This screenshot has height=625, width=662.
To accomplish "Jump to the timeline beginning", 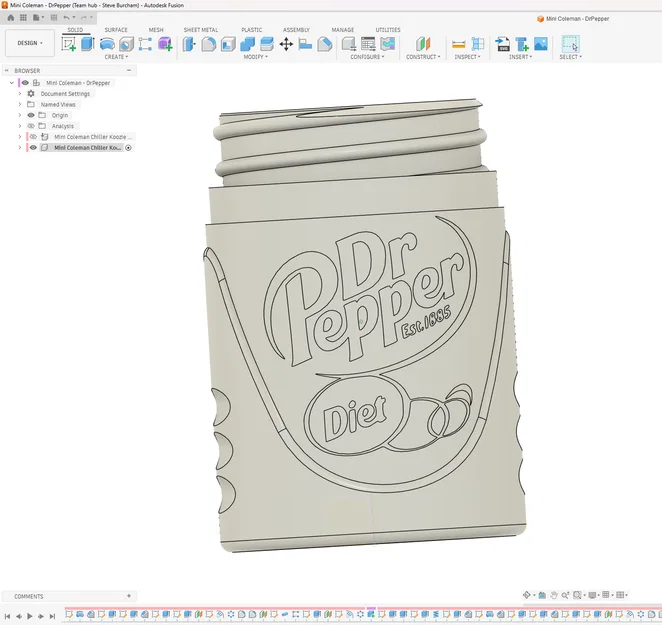I will (7, 616).
